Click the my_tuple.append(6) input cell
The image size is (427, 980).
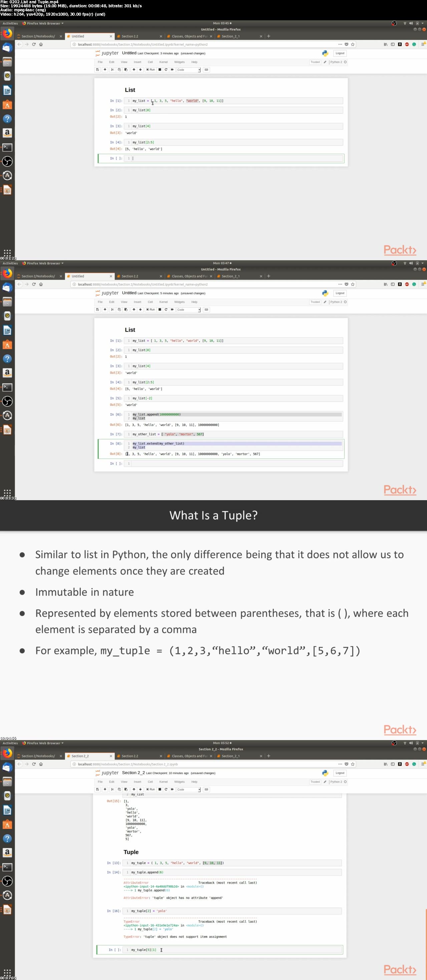click(x=232, y=872)
